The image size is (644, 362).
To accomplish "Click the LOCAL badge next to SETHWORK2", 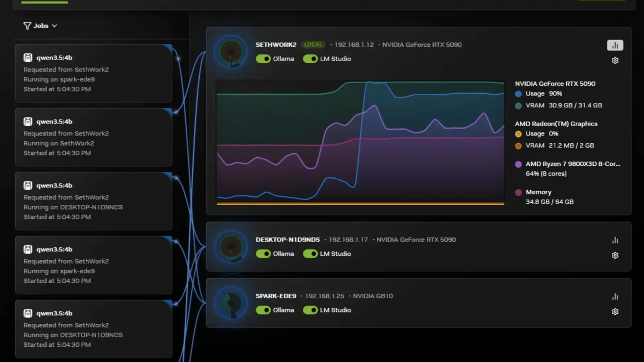I will (313, 45).
